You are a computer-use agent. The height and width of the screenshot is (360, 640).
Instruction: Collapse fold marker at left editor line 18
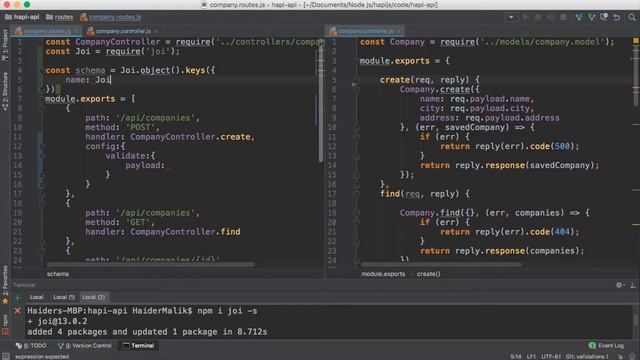[42, 203]
